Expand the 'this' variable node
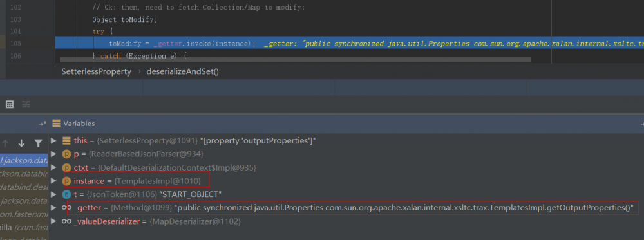 tap(53, 141)
